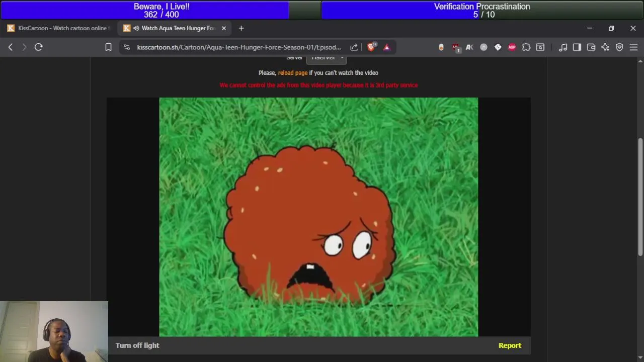Viewport: 644px width, 362px height.
Task: Open the Adblock Plus ABP extension
Action: pyautogui.click(x=512, y=47)
